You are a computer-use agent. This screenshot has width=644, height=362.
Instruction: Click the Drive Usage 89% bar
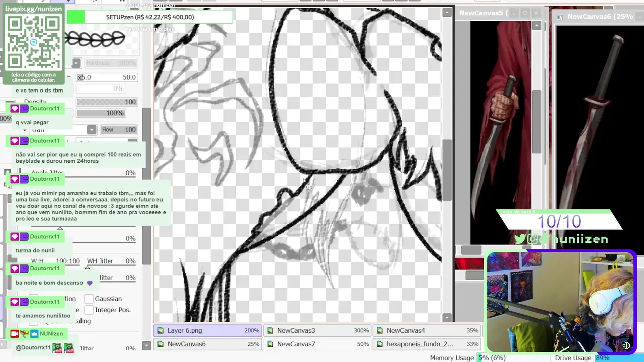pyautogui.click(x=618, y=358)
